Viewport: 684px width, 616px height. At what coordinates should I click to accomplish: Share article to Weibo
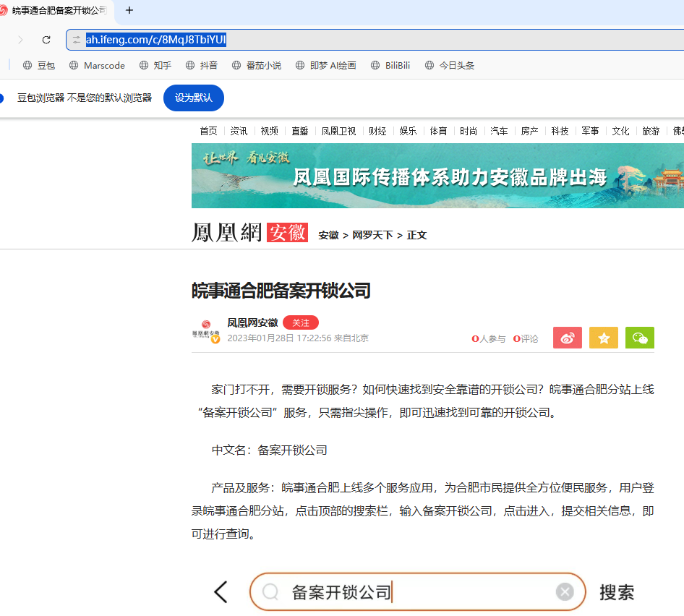click(568, 338)
